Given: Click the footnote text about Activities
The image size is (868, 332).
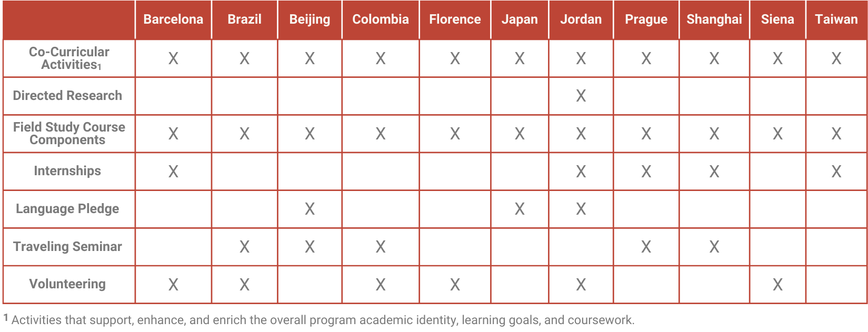Looking at the screenshot, I should coord(322,320).
